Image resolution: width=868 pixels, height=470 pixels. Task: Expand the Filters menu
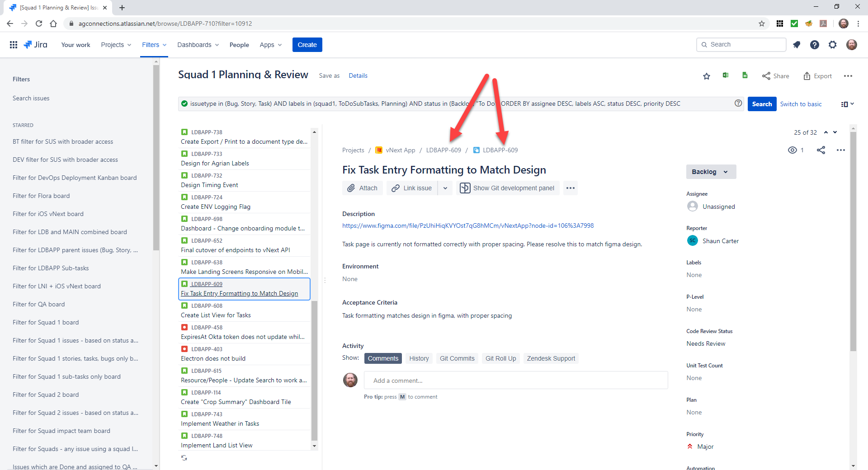point(154,45)
